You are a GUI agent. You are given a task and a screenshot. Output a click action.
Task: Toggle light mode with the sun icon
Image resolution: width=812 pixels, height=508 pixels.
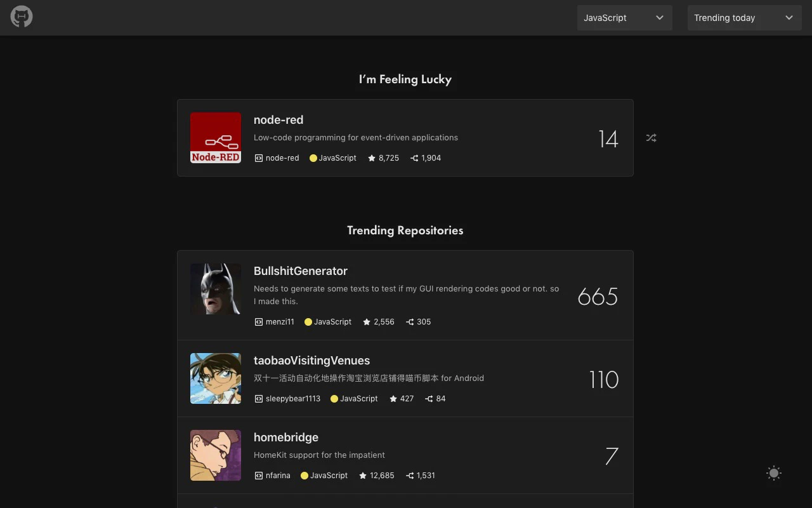pyautogui.click(x=774, y=473)
